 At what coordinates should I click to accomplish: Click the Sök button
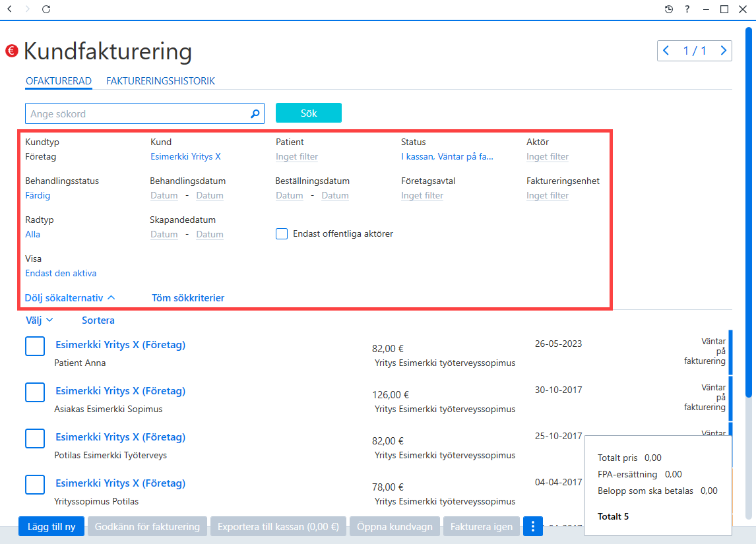(x=309, y=113)
